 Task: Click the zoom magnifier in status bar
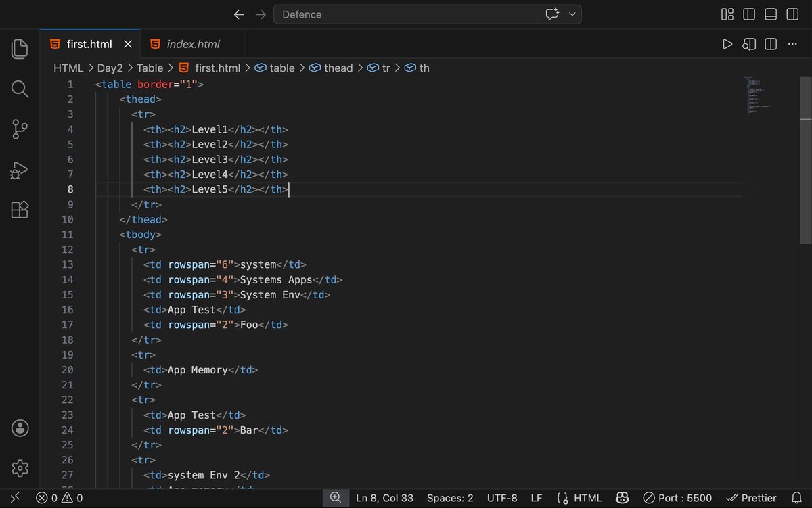point(336,498)
